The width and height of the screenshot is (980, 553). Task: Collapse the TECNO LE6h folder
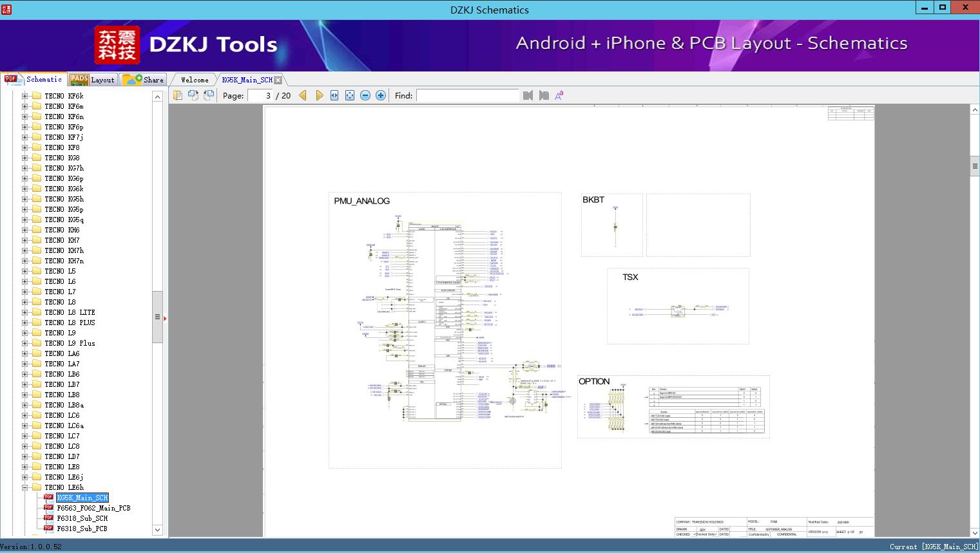point(25,487)
